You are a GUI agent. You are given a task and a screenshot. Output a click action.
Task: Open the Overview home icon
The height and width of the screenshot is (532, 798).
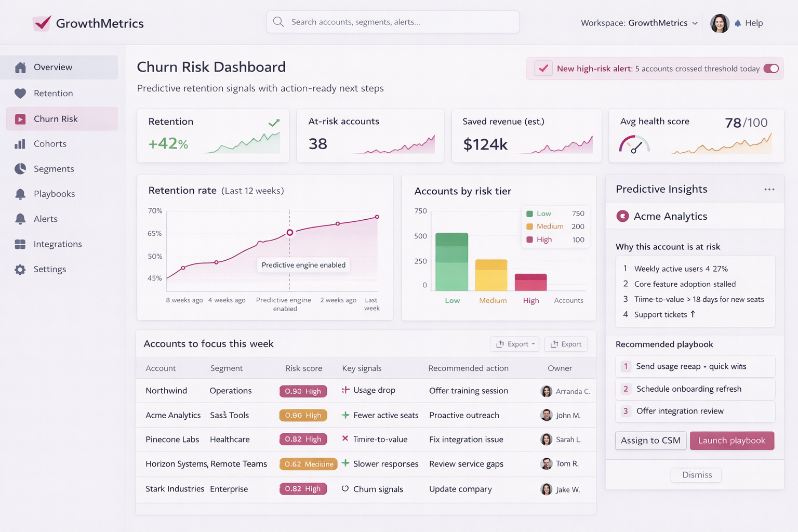[20, 67]
